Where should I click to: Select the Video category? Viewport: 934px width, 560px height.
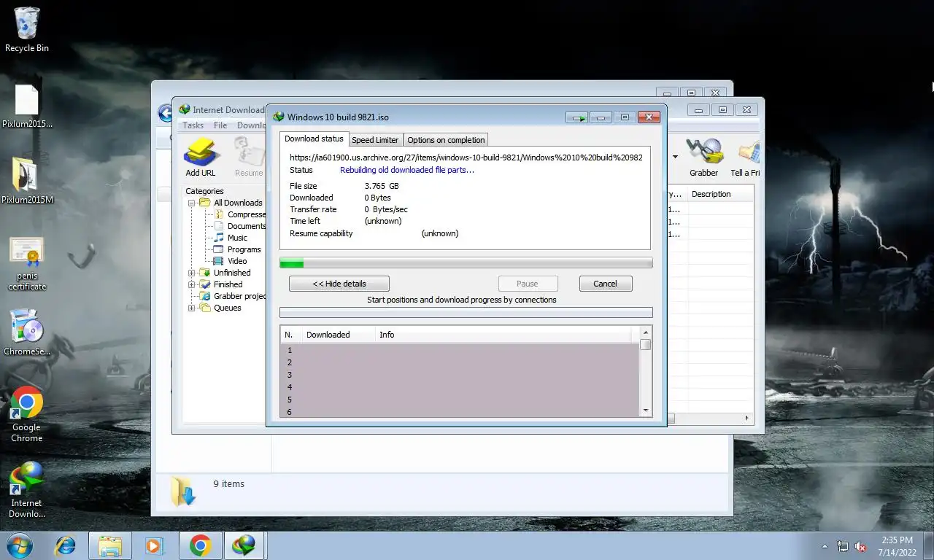click(230, 261)
